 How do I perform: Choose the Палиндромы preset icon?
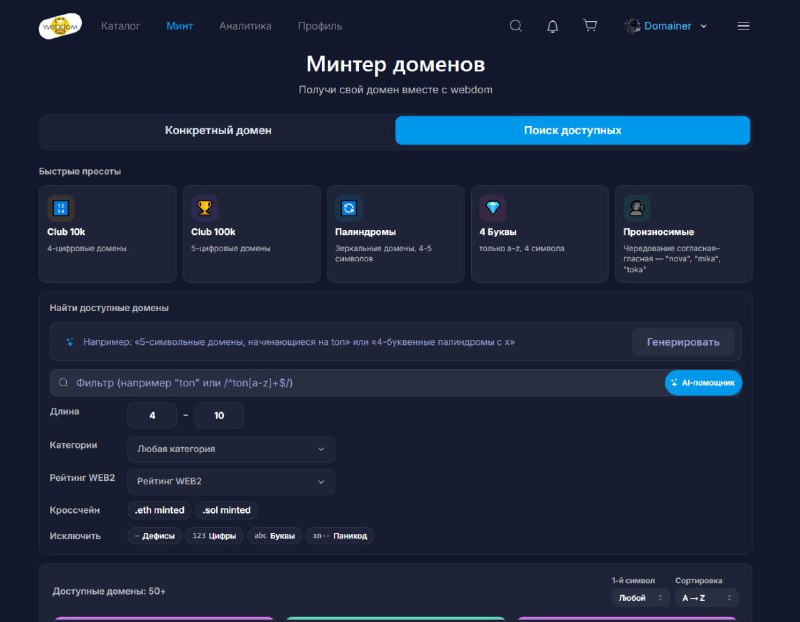(349, 208)
